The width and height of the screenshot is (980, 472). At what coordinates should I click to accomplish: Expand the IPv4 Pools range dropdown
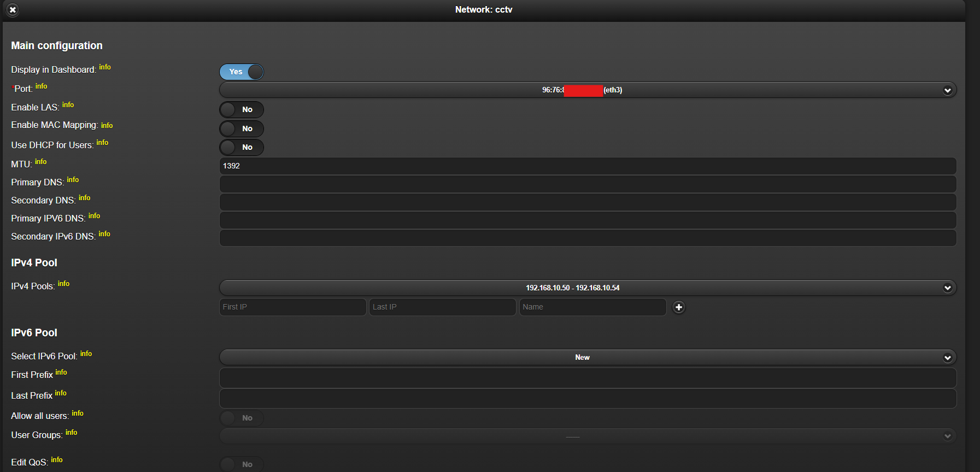point(588,288)
